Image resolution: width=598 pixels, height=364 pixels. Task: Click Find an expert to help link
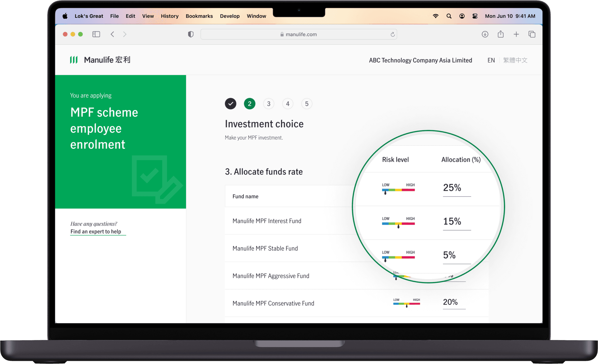point(96,231)
